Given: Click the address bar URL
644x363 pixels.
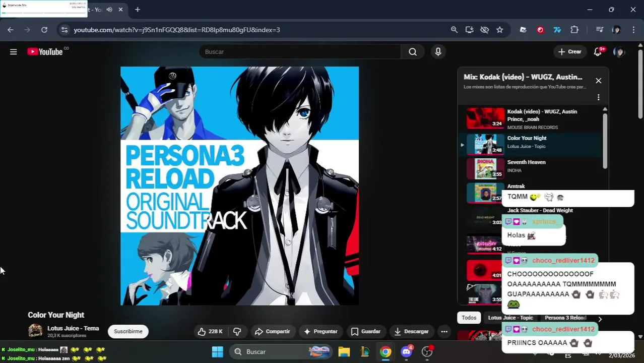Looking at the screenshot, I should tap(177, 30).
